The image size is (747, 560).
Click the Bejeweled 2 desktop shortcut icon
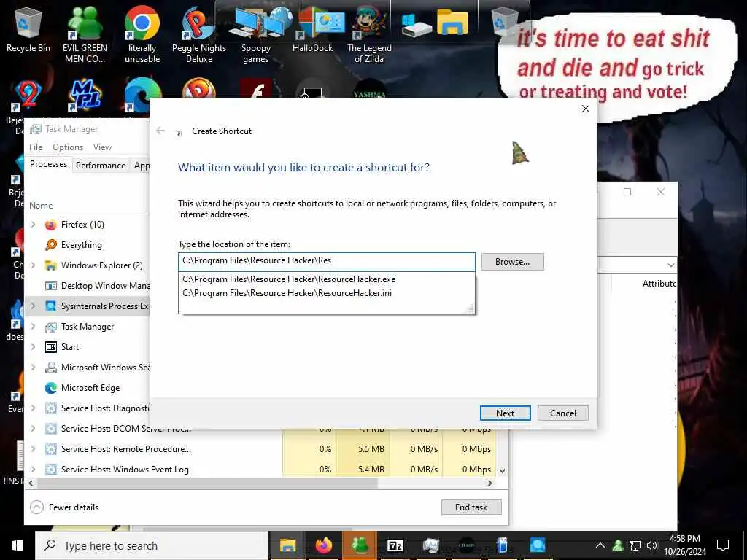point(28,96)
